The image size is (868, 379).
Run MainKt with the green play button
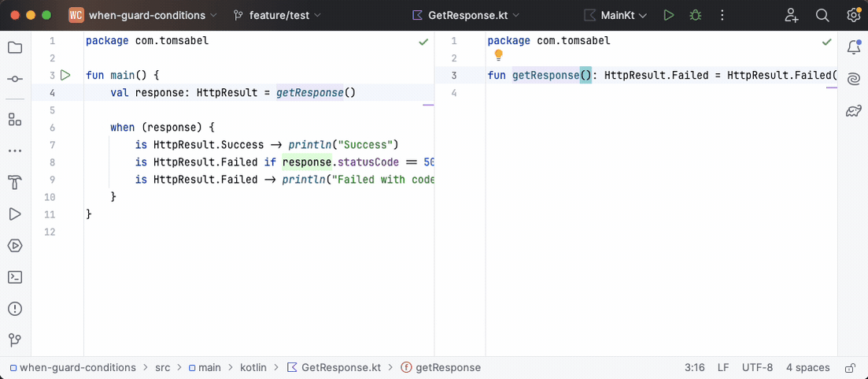tap(669, 16)
